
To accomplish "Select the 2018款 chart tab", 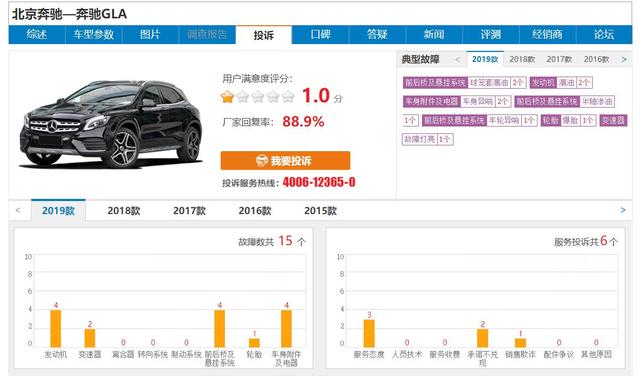I will coord(124,211).
